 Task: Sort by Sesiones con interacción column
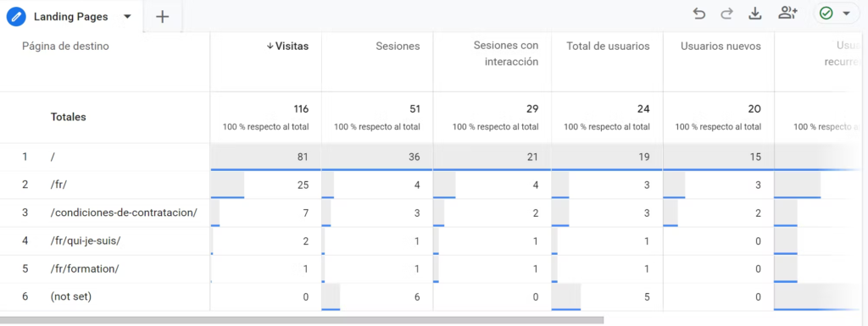tap(505, 53)
